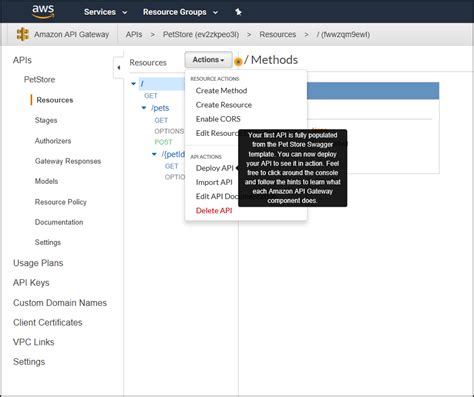
Task: Choose Enable CORS from Actions menu
Action: tap(218, 119)
